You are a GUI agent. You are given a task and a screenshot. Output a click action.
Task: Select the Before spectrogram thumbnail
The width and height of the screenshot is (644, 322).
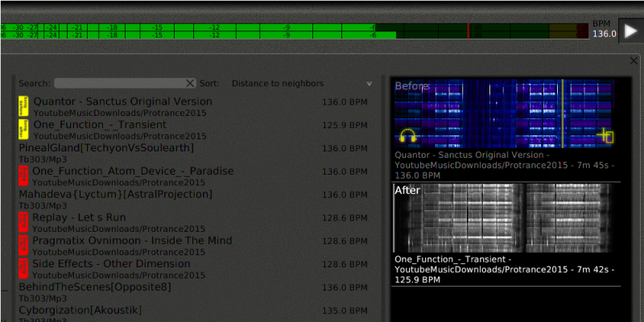tap(504, 114)
